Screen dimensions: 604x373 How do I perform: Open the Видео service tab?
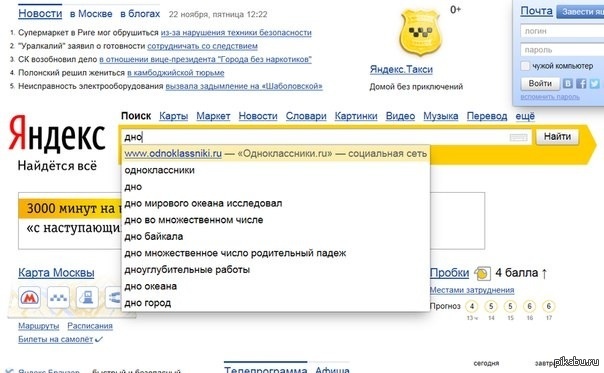point(400,116)
